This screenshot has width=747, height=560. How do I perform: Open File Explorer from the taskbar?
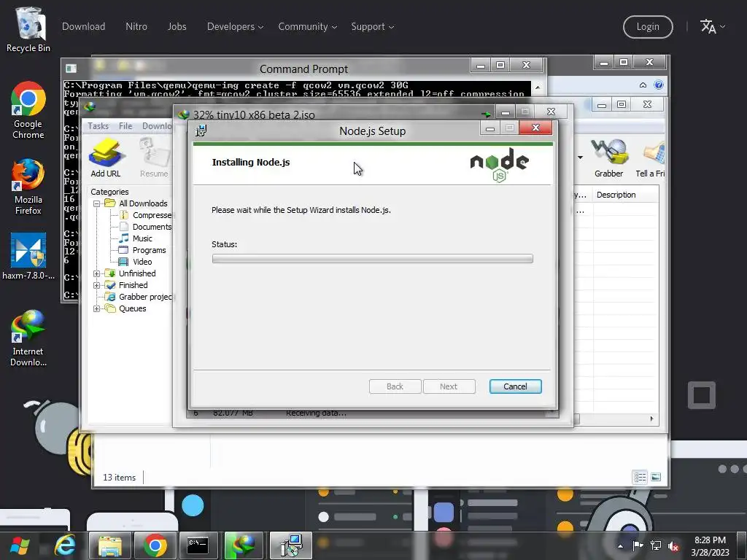pyautogui.click(x=110, y=545)
